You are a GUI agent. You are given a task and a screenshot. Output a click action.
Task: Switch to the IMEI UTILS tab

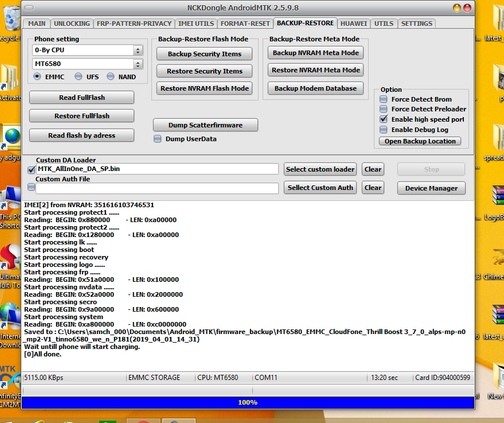(196, 24)
